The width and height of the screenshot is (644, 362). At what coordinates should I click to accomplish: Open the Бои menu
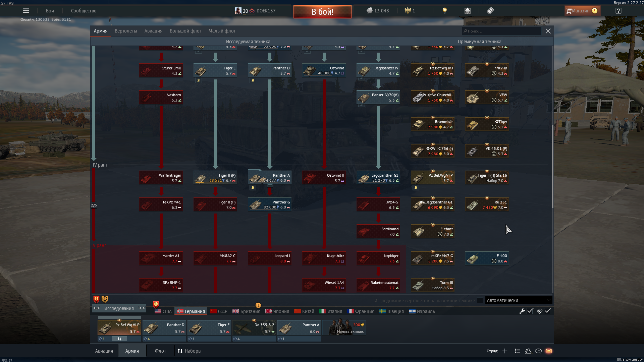pos(50,11)
